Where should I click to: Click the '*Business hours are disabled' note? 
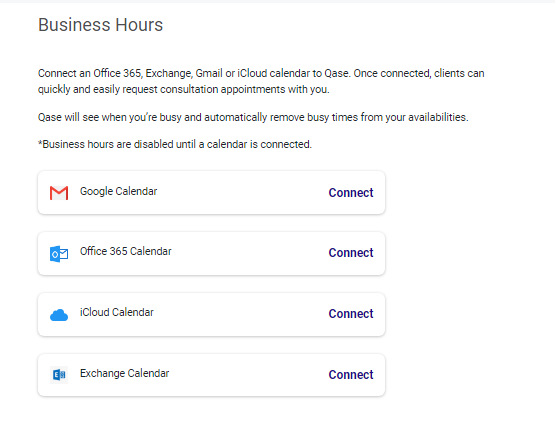pos(175,144)
